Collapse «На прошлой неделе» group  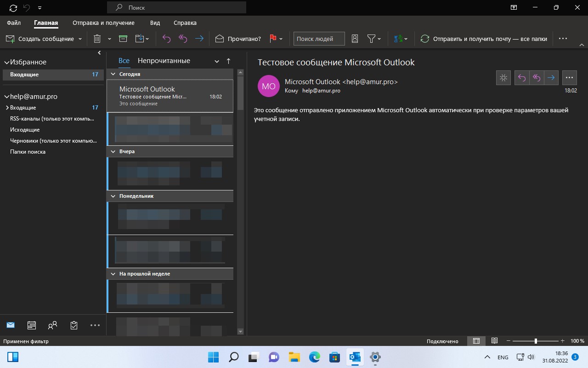(x=113, y=274)
